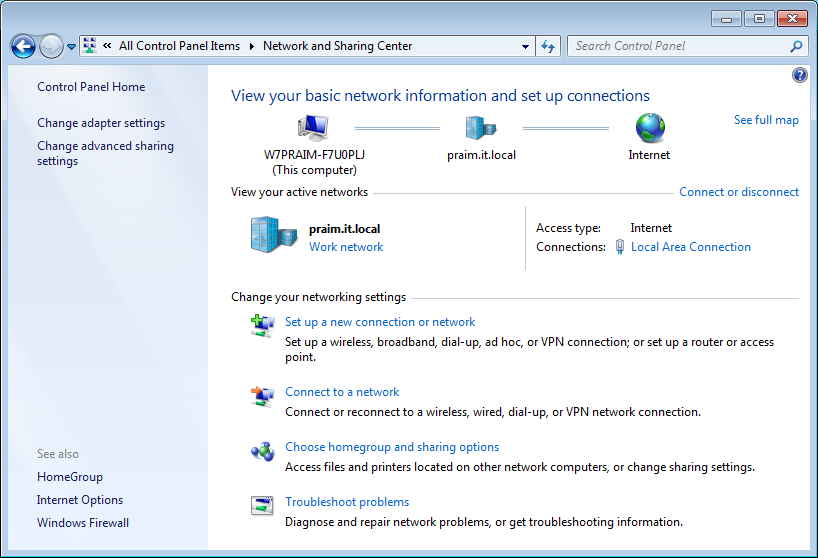Open Windows Firewall under See also

tap(83, 523)
